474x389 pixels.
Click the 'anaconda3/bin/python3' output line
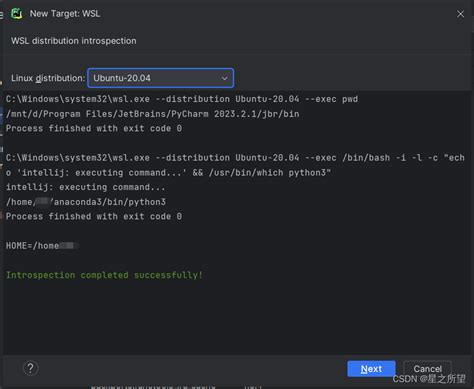(x=86, y=202)
